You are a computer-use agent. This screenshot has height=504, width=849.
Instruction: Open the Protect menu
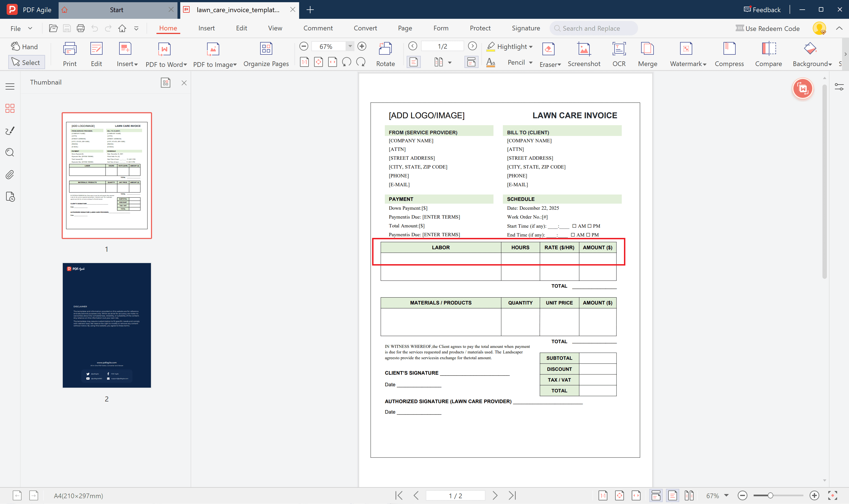tap(480, 28)
